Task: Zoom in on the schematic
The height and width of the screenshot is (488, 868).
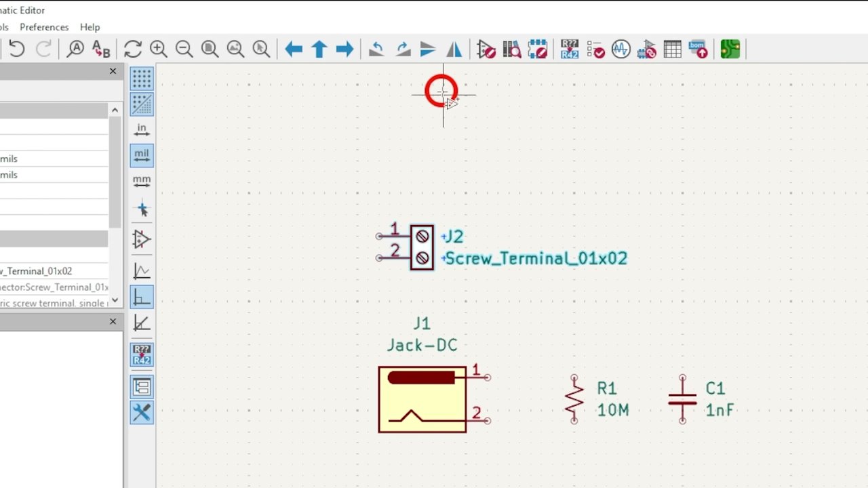Action: pos(159,49)
